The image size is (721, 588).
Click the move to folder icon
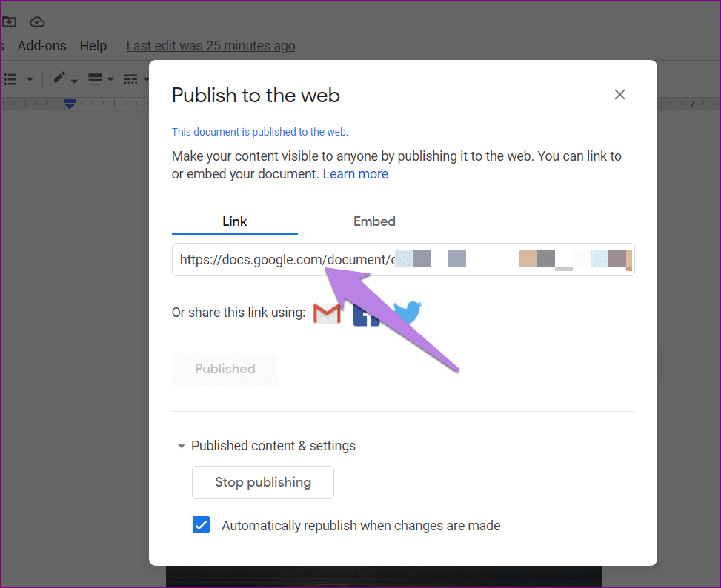9,21
